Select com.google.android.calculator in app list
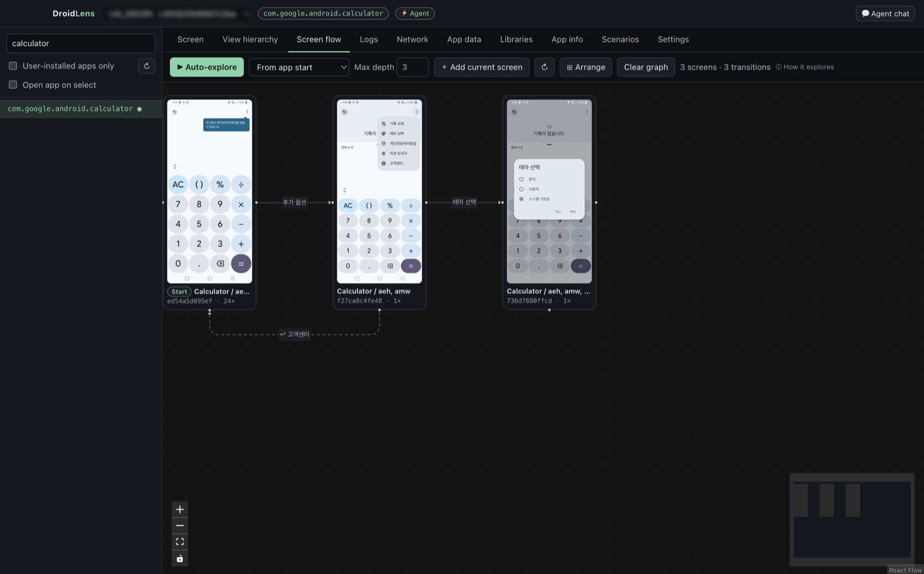This screenshot has width=924, height=574. [81, 109]
